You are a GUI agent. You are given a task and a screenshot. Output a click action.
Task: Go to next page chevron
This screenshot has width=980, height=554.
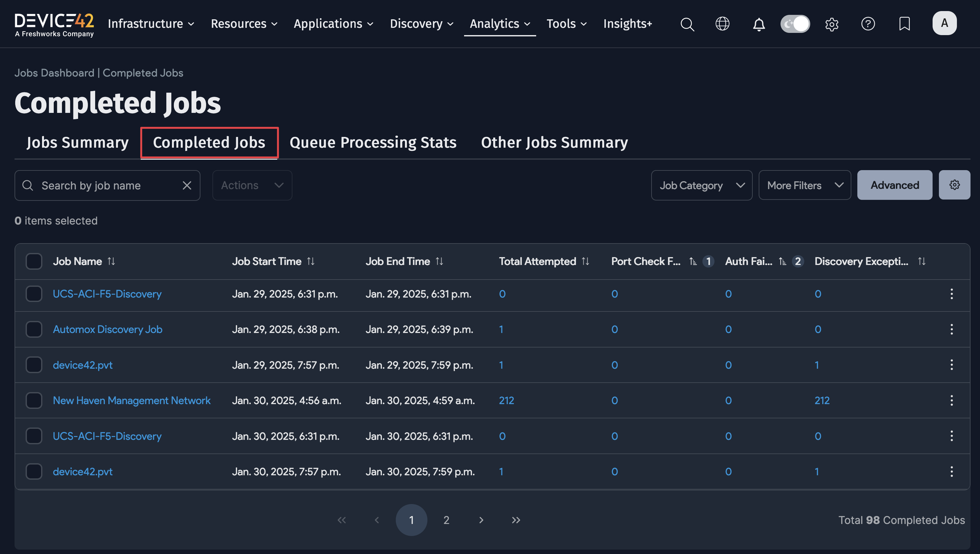click(x=481, y=520)
